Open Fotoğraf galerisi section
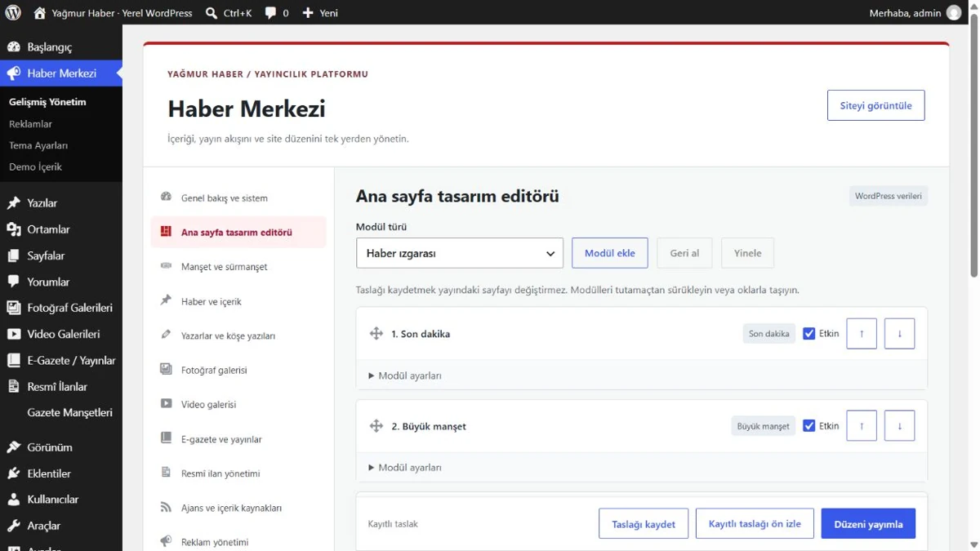This screenshot has width=980, height=551. coord(238,370)
